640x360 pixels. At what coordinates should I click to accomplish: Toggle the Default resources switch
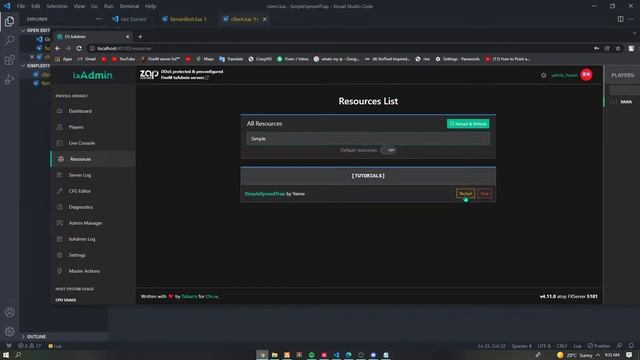389,150
